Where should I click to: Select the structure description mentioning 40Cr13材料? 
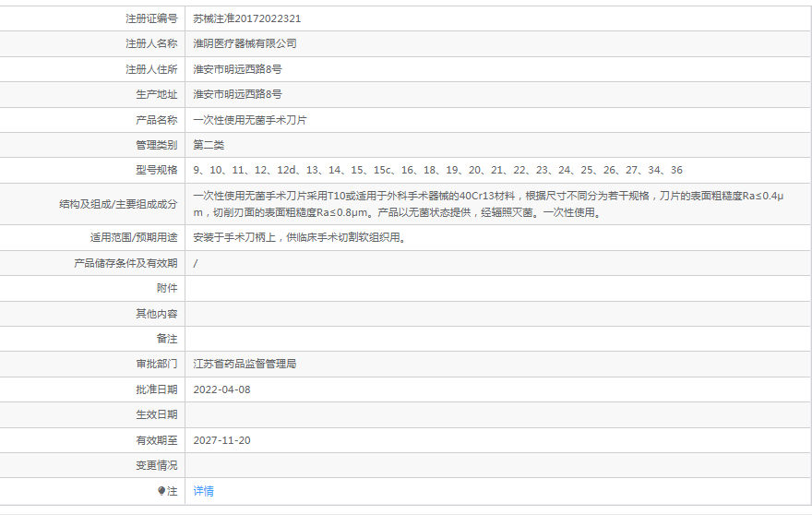click(x=488, y=204)
